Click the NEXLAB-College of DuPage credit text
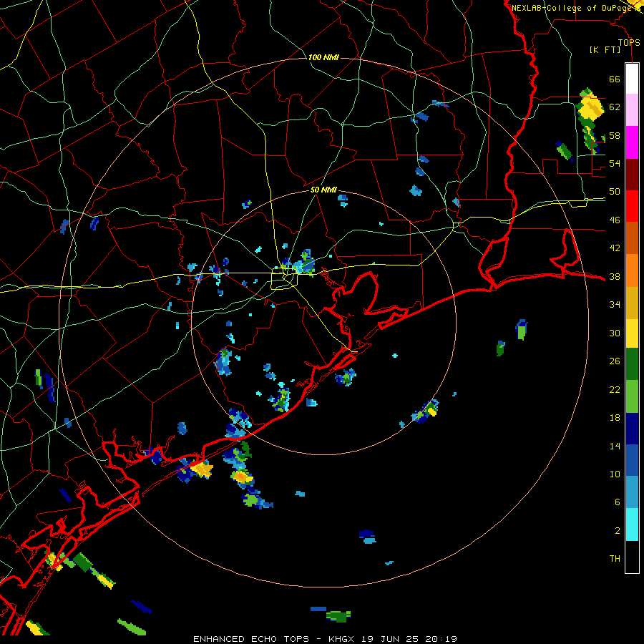This screenshot has height=644, width=644. [571, 8]
